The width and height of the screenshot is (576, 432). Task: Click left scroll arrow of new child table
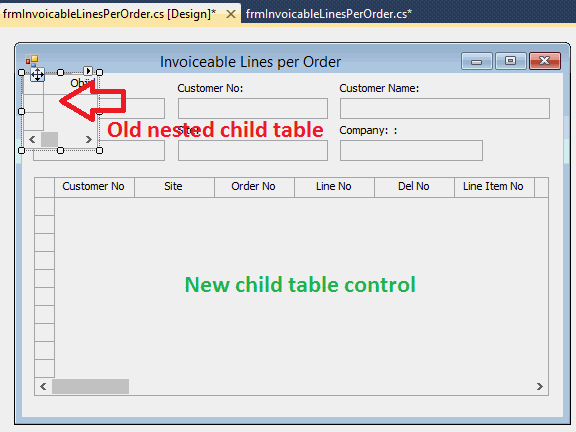pyautogui.click(x=43, y=386)
